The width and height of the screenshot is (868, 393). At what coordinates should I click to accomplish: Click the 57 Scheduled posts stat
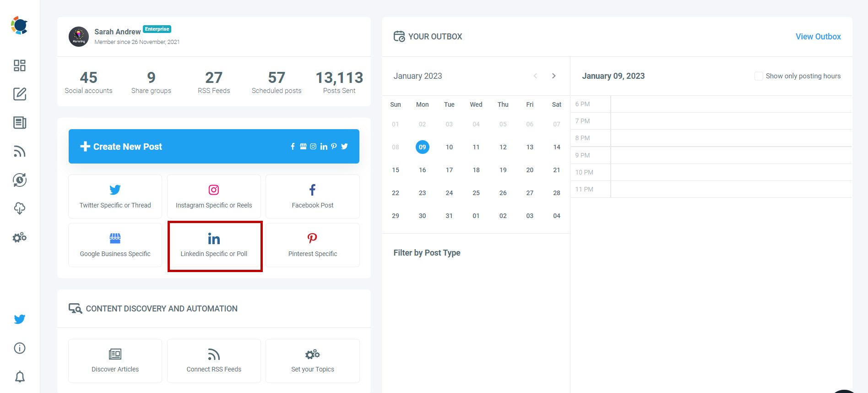coord(277,82)
